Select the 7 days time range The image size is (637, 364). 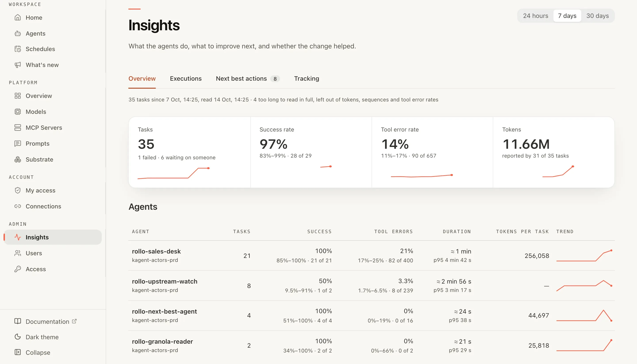point(567,16)
